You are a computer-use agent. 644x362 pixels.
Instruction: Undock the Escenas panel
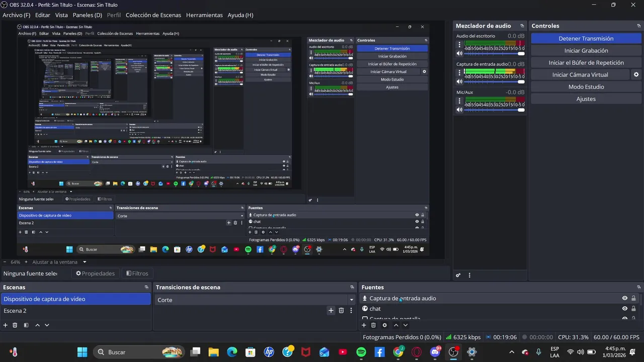pos(146,287)
